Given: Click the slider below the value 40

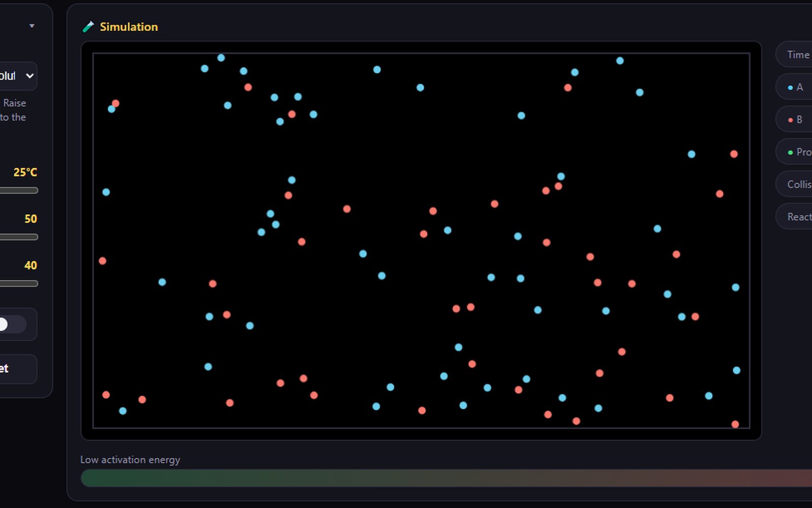Looking at the screenshot, I should 19,283.
